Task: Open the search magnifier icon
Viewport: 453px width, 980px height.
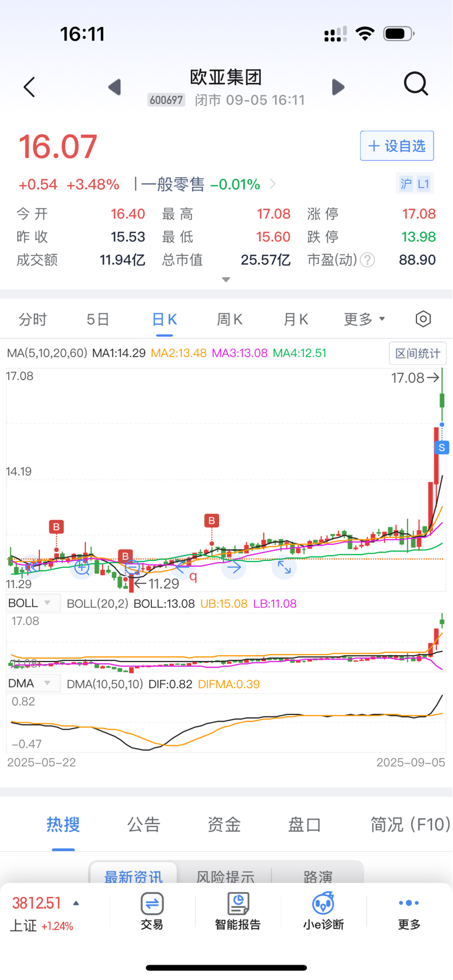Action: click(416, 84)
